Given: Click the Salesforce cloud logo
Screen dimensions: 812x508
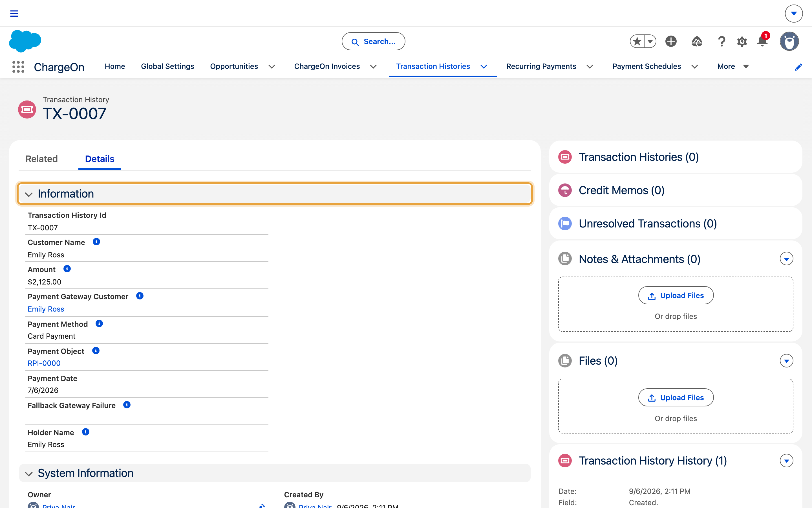Looking at the screenshot, I should tap(25, 41).
